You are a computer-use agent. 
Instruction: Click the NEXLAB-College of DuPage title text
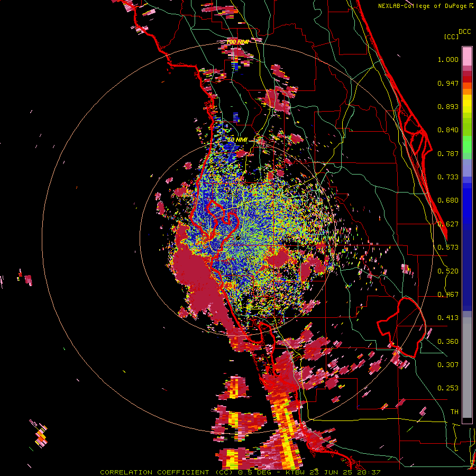pos(422,6)
